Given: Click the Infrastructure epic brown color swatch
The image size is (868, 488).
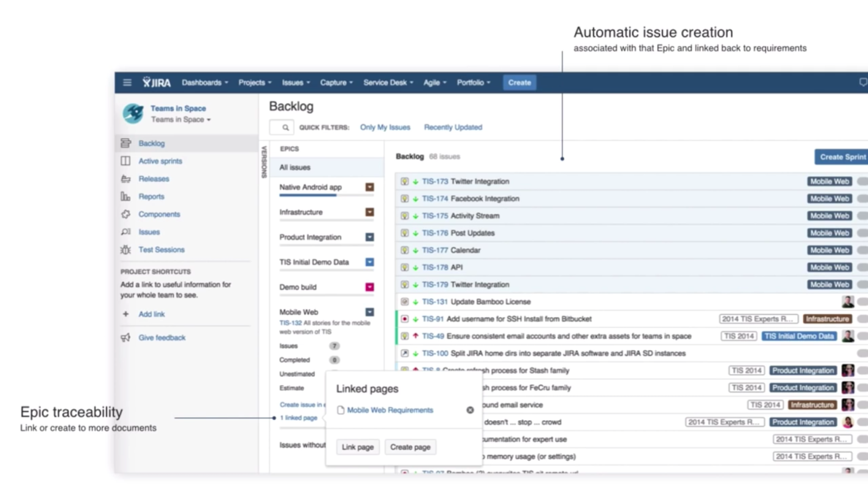Looking at the screenshot, I should [369, 212].
